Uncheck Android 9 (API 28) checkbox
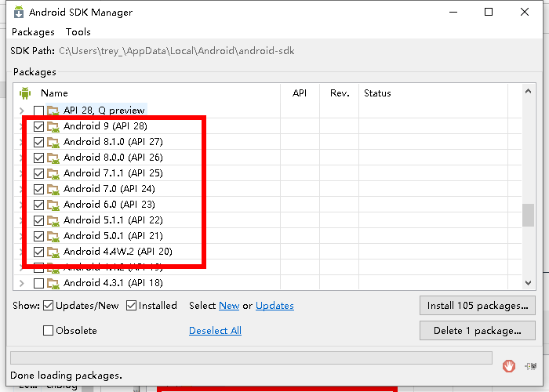 coord(38,126)
